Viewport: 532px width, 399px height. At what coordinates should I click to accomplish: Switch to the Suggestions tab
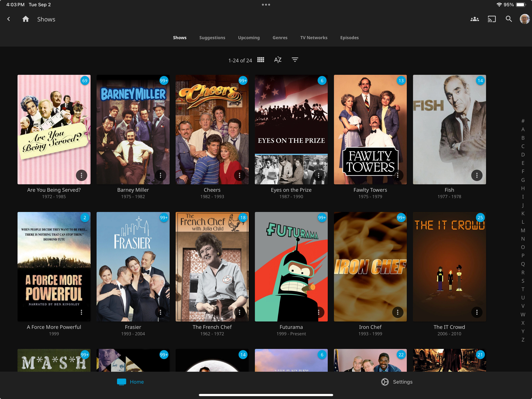[x=212, y=38]
